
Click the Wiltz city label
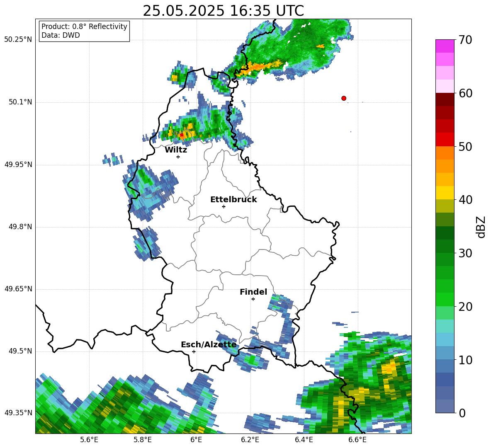176,150
